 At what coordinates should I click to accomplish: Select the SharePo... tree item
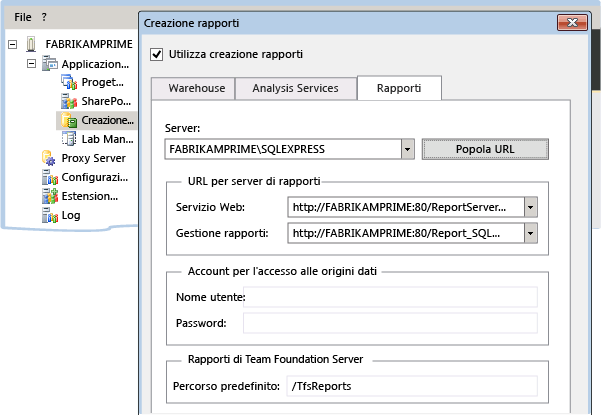106,101
